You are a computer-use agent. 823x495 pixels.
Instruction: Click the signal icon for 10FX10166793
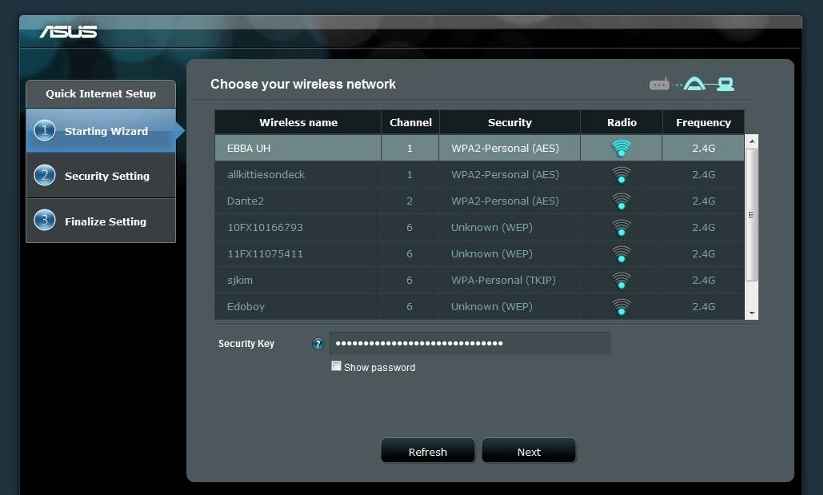[621, 227]
